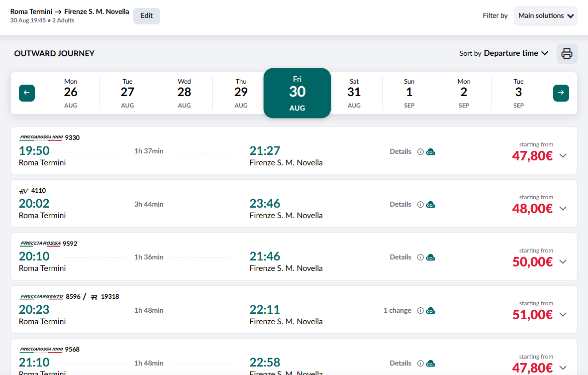
Task: Click the OUTWARD JOURNEY heading
Action: tap(54, 54)
